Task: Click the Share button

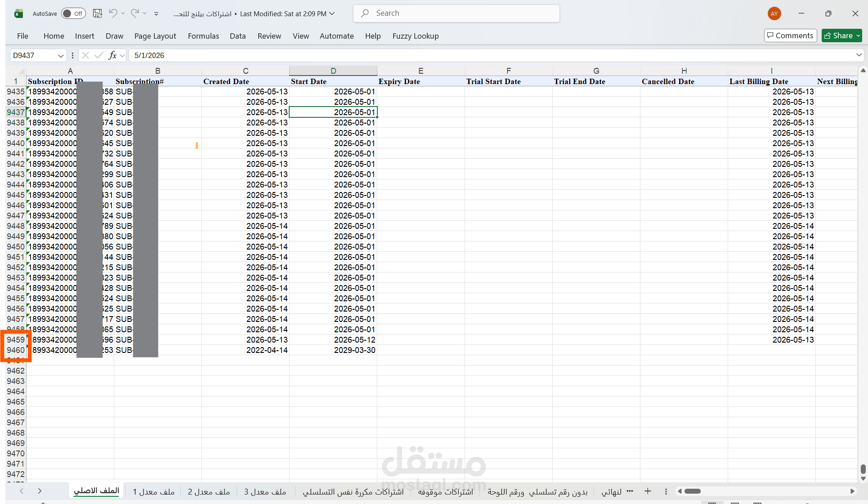Action: tap(841, 36)
